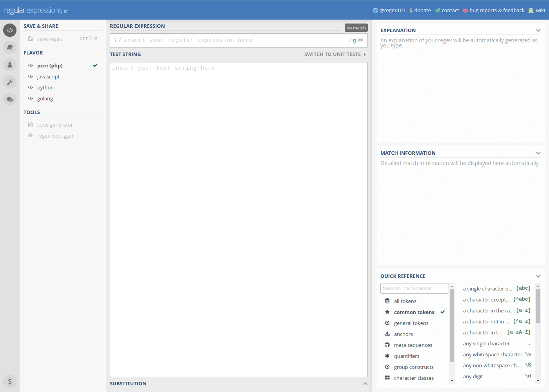Collapse the Match Information panel

pos(538,153)
